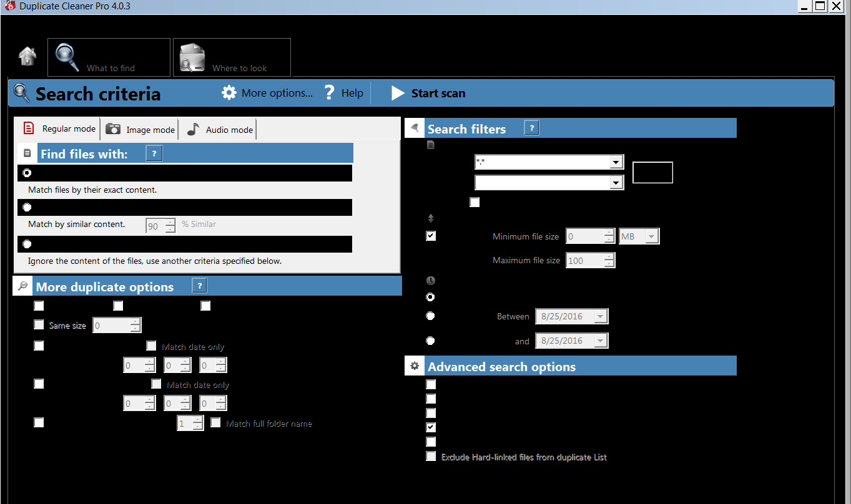851x504 pixels.
Task: Expand the *.* file filter dropdown
Action: [616, 162]
